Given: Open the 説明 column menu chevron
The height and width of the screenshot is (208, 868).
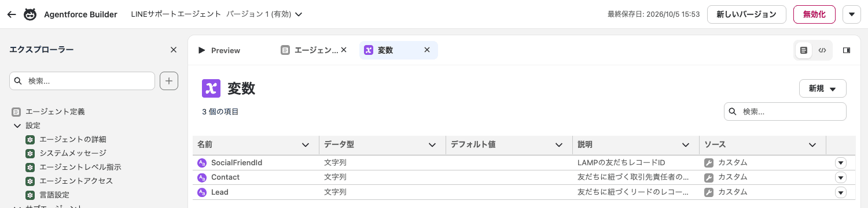Looking at the screenshot, I should pyautogui.click(x=686, y=145).
